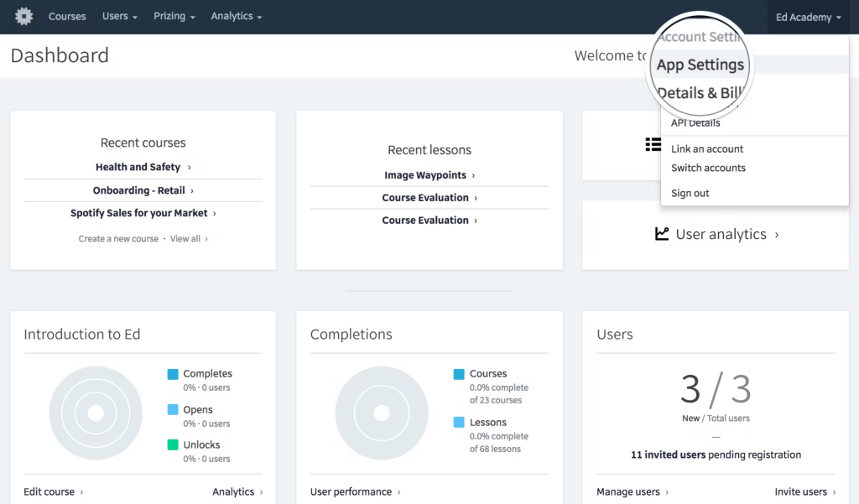Click the list view icon in the card
Image resolution: width=859 pixels, height=504 pixels.
(x=653, y=144)
